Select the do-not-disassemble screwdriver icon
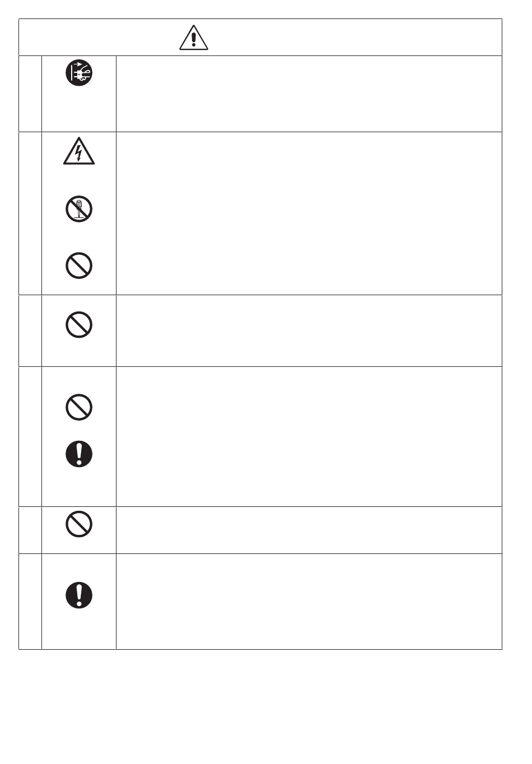Image resolution: width=532 pixels, height=764 pixels. [x=79, y=209]
